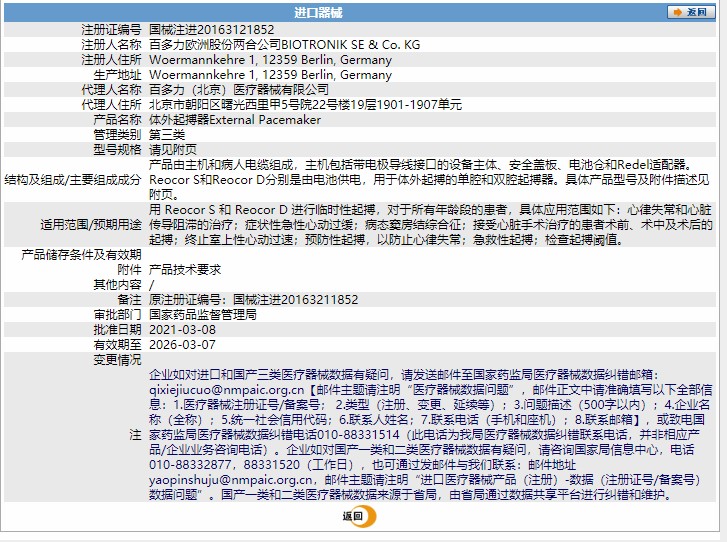Select registrant name BIOTRONIK SE & Co. KG
727x542 pixels.
351,45
